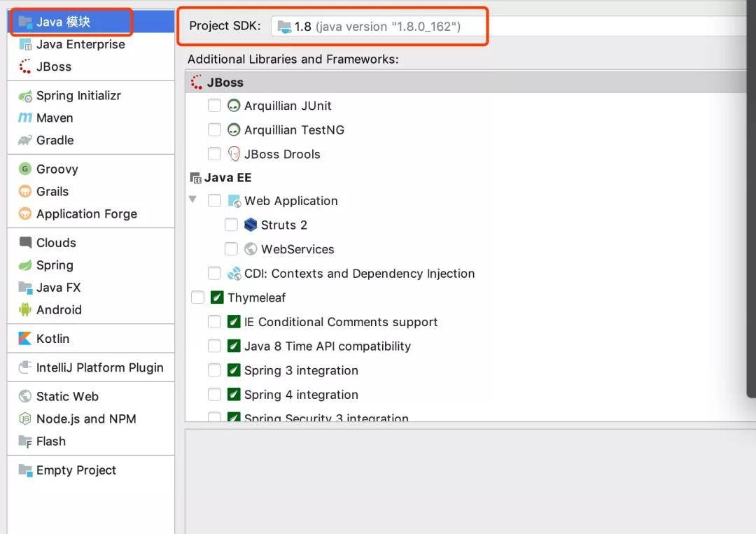Check Java 8 Time API compatibility
This screenshot has height=534, width=756.
coord(214,346)
